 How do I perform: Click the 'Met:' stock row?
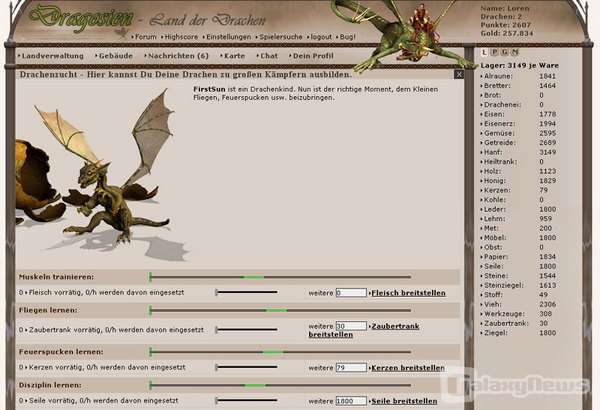tap(518, 228)
